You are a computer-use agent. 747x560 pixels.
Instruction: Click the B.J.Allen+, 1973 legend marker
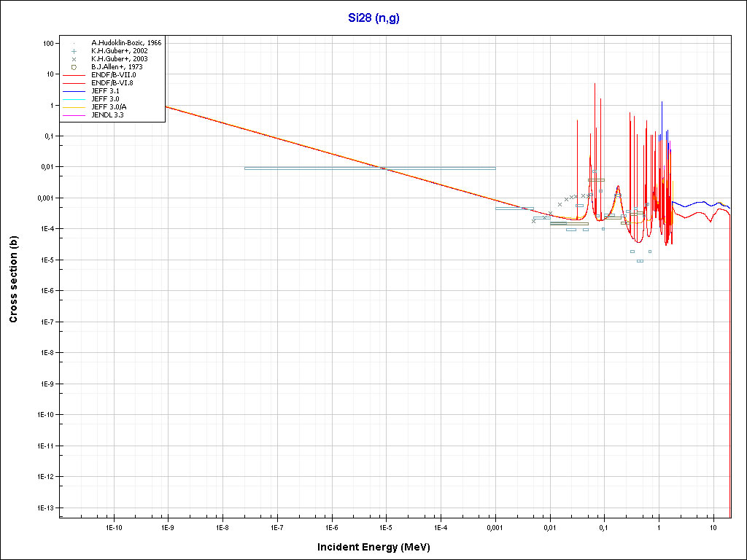point(74,67)
